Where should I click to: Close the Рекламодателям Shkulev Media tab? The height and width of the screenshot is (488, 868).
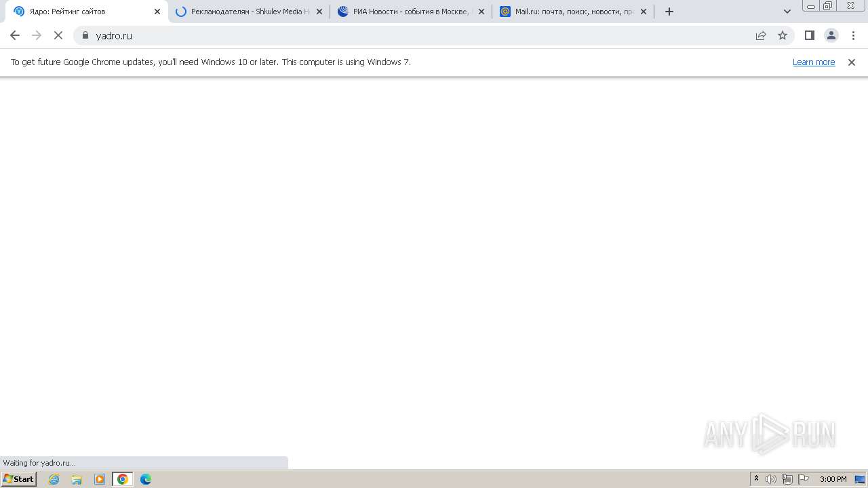[x=319, y=12]
